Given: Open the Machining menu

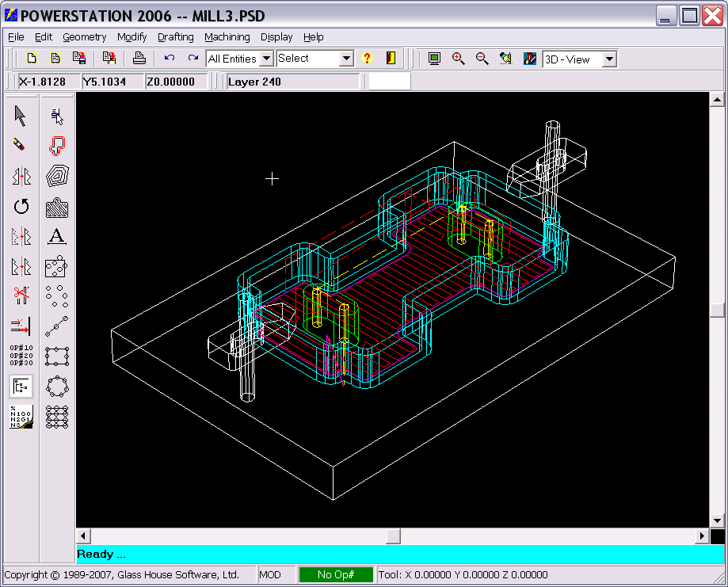Looking at the screenshot, I should [227, 37].
